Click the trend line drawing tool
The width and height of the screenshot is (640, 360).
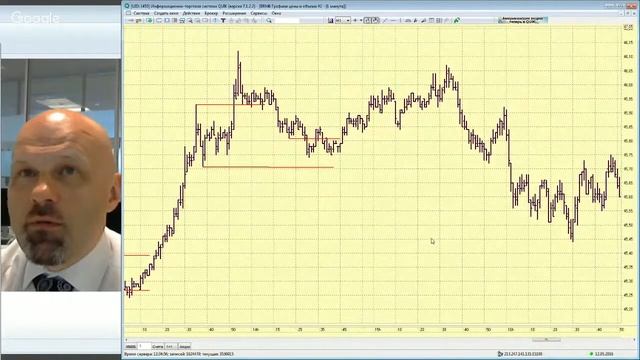(384, 20)
